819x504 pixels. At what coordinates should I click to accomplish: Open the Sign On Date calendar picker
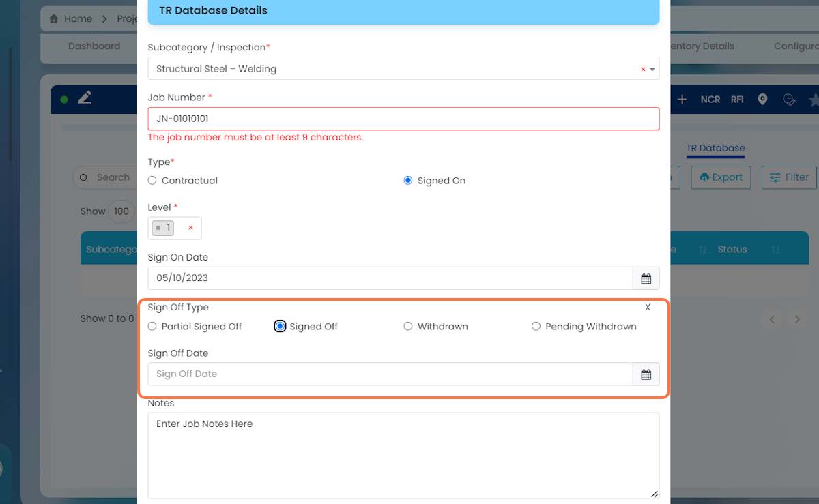coord(646,278)
